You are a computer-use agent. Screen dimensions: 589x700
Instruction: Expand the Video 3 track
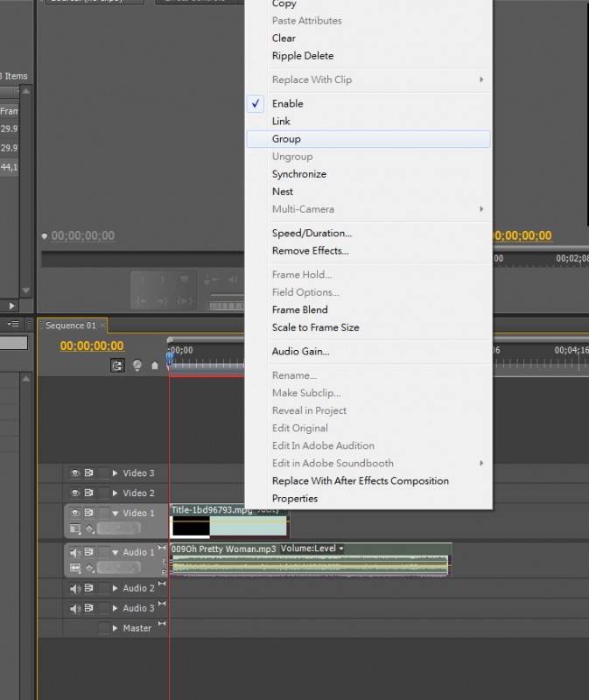tap(115, 473)
